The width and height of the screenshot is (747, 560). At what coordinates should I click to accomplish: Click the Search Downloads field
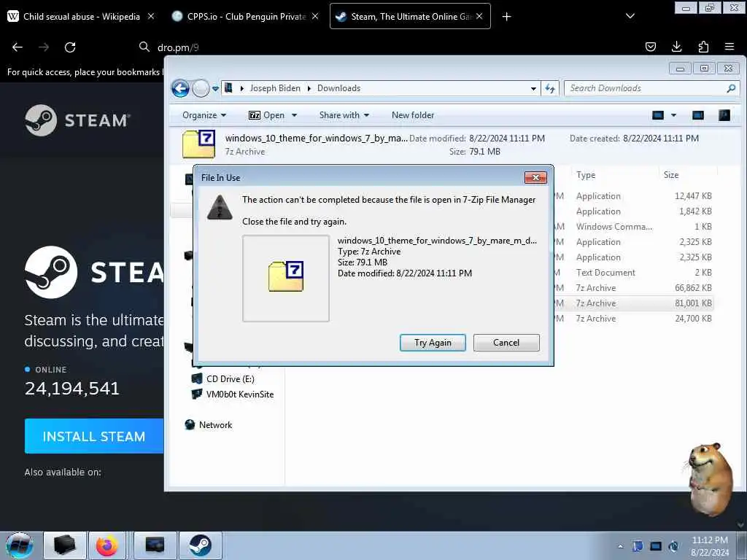tap(646, 88)
